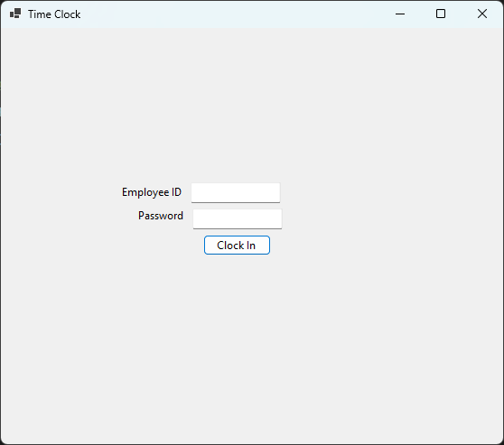The height and width of the screenshot is (445, 504).
Task: Select the Password label text
Action: pyautogui.click(x=161, y=216)
